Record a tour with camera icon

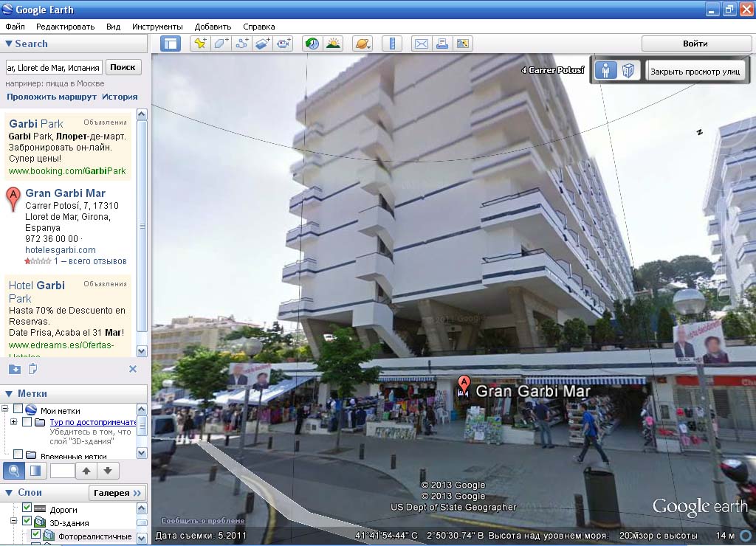283,44
